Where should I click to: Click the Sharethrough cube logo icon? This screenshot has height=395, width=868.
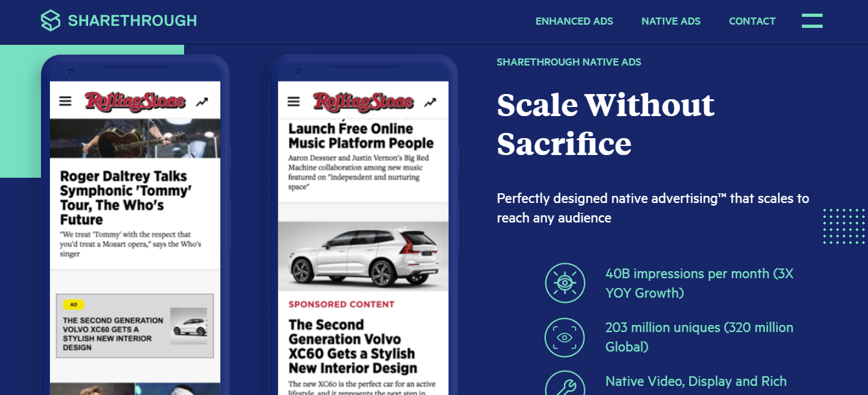50,21
